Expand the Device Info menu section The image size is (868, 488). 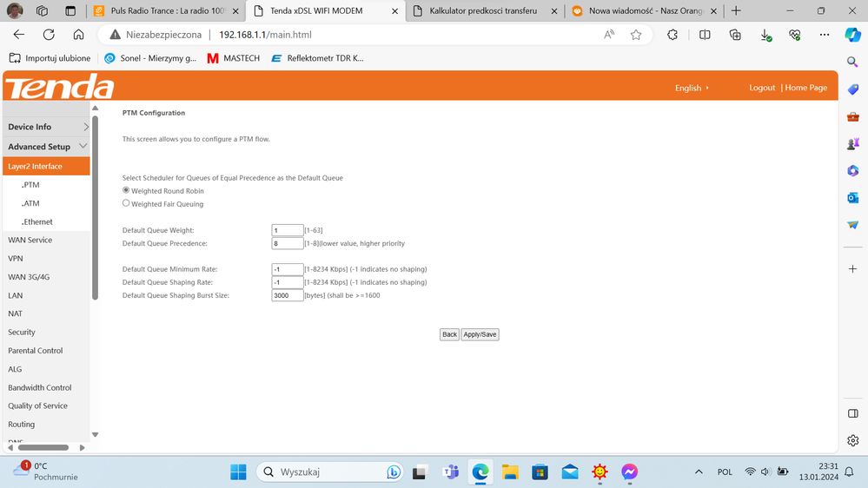(46, 127)
